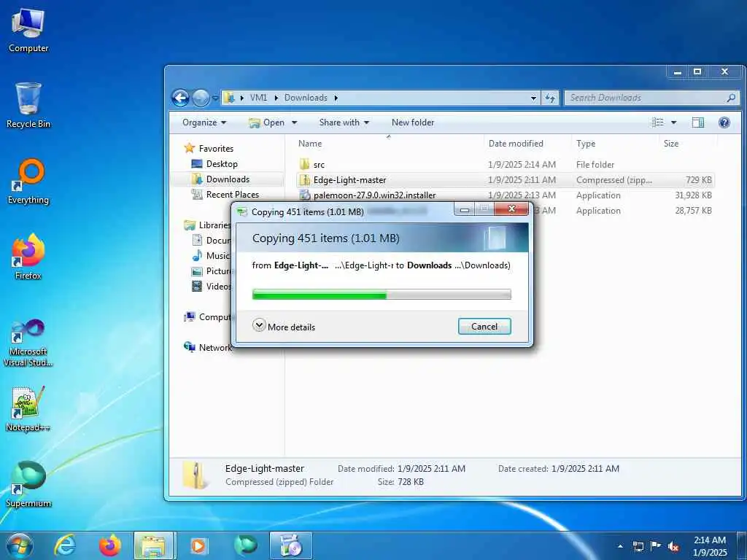Select the Supermium desktop shortcut
The image size is (747, 560).
28,484
